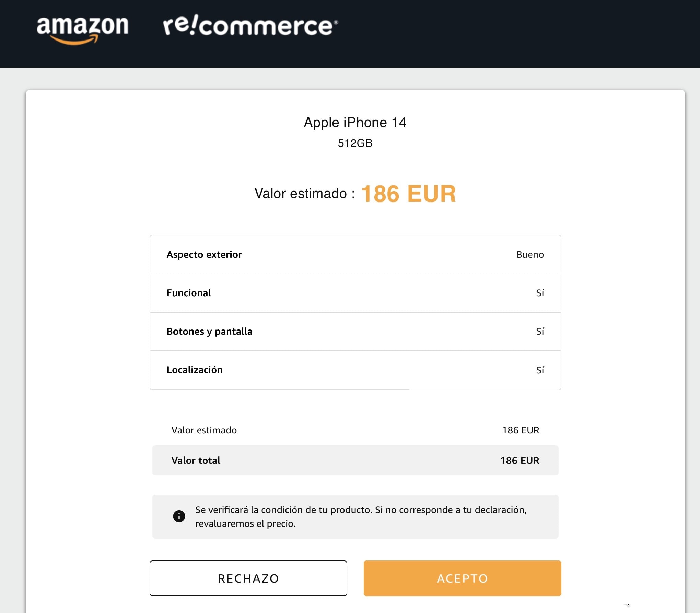The height and width of the screenshot is (613, 700).
Task: Select the Aspecto exterior row label
Action: click(x=204, y=254)
